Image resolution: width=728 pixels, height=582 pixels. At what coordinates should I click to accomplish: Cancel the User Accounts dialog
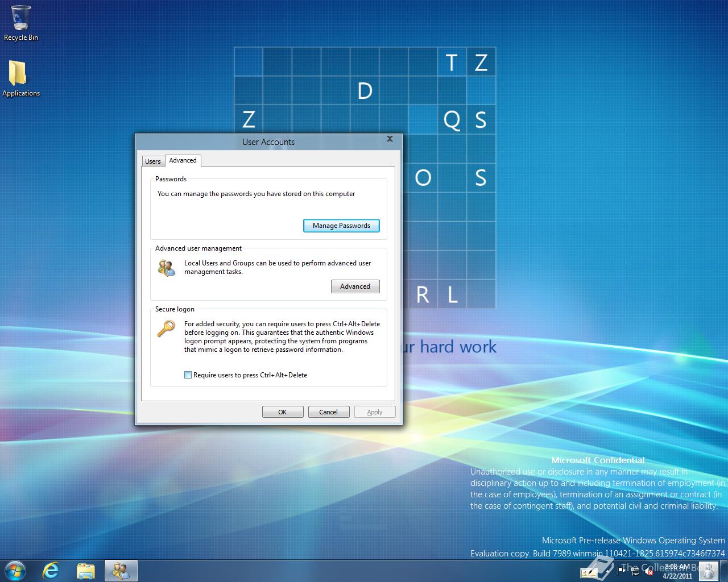tap(328, 412)
